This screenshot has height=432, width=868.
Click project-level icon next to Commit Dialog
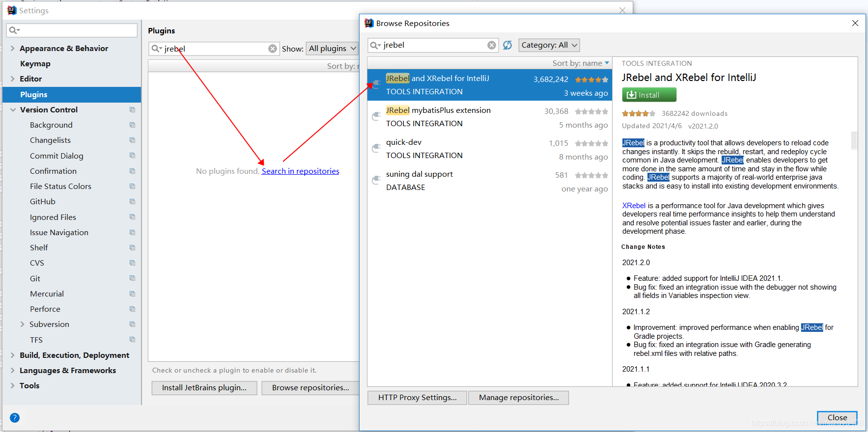[x=132, y=156]
